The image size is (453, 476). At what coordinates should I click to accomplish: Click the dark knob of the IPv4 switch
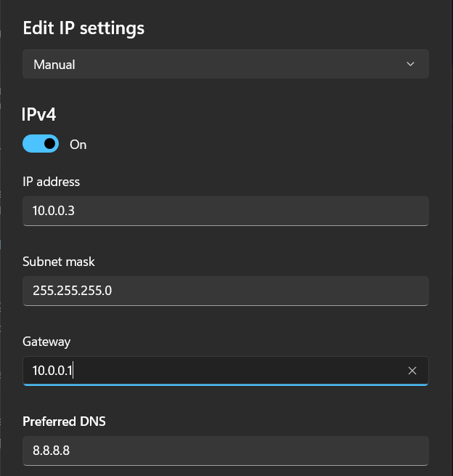click(x=49, y=144)
